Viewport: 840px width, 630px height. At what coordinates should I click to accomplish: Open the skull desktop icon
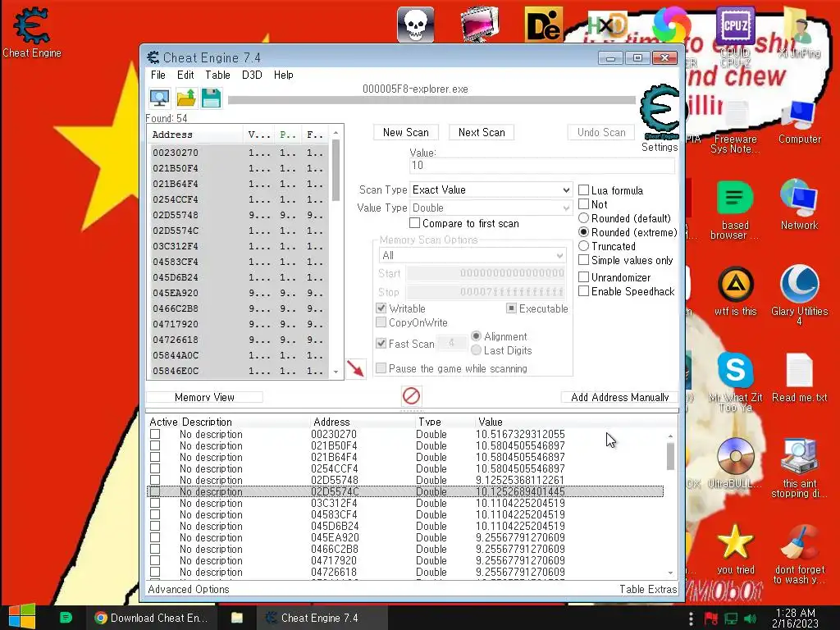point(415,25)
